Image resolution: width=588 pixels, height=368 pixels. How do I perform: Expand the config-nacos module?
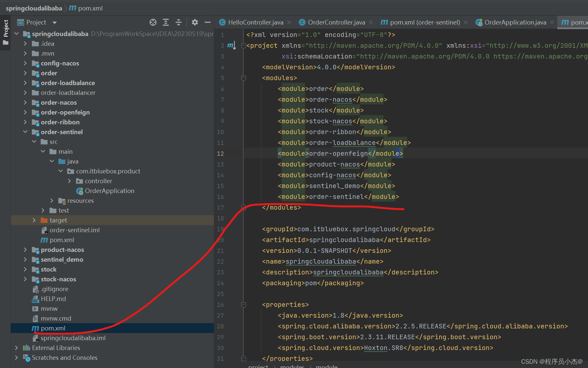pyautogui.click(x=25, y=63)
